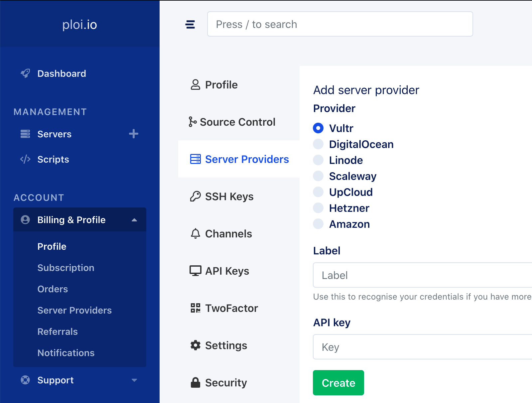
Task: Click the Channels bell icon
Action: point(196,234)
